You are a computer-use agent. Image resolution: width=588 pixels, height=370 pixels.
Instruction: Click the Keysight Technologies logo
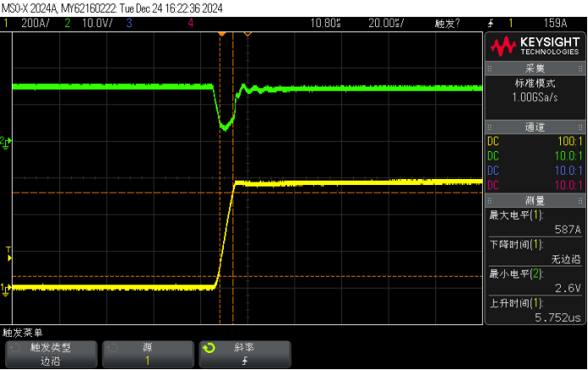(x=534, y=45)
